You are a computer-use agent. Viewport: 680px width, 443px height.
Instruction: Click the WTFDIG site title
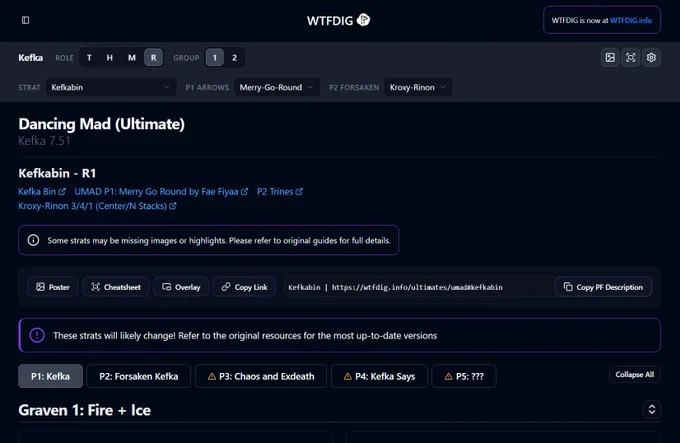330,20
